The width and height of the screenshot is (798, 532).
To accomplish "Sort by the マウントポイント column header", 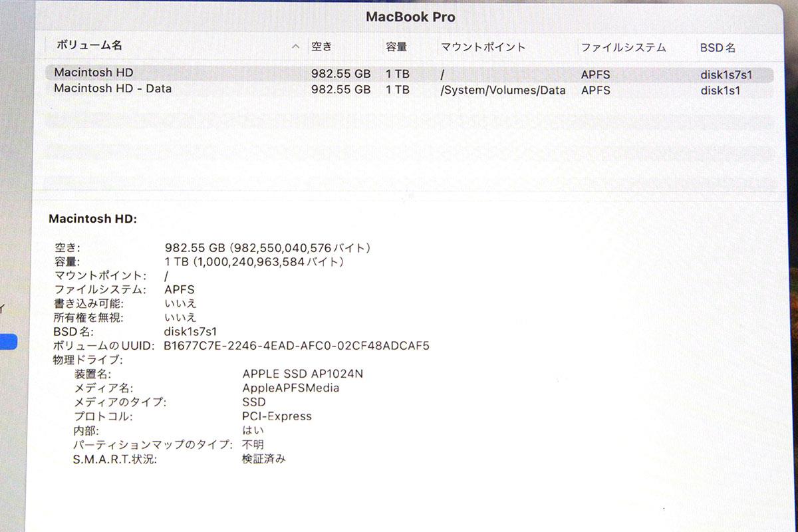I will coord(483,47).
